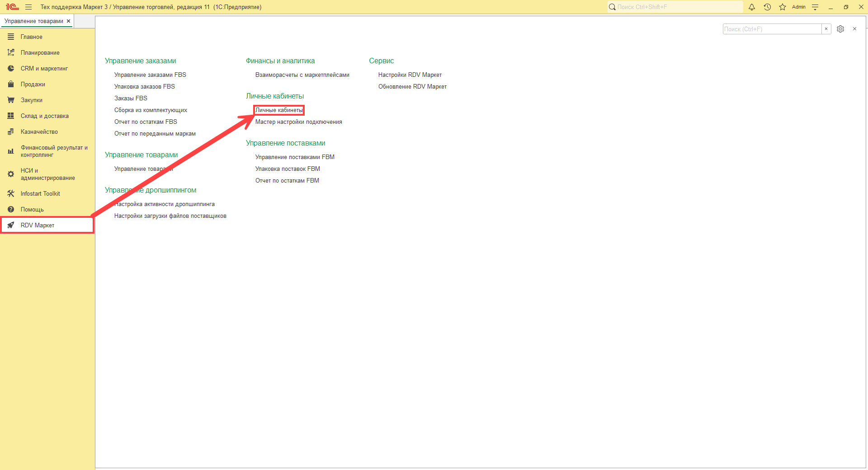Click the Управление поставками group heading
Screen dimensions: 868x470
(x=286, y=143)
